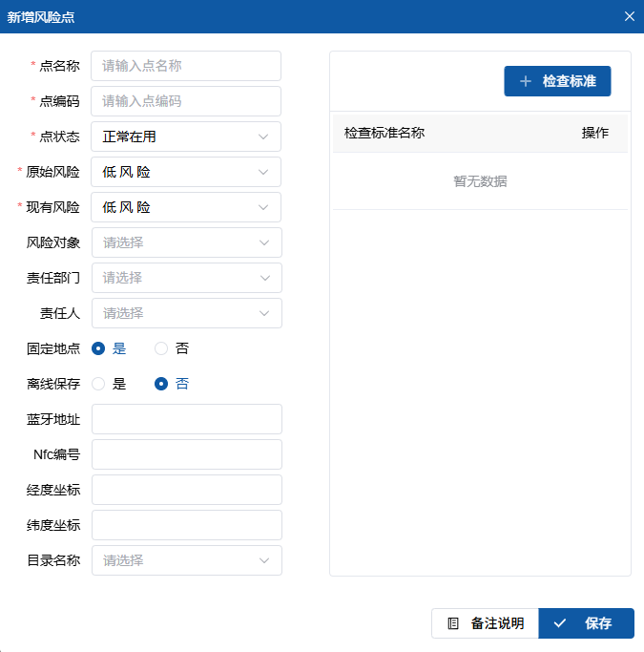Close the 新增风险点 dialog

pos(629,16)
